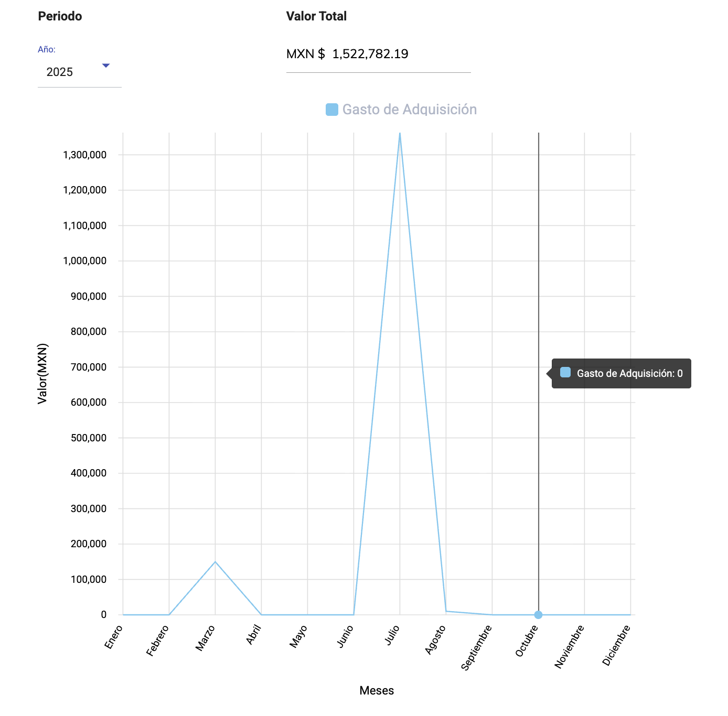Click the 1,000,000 y-axis label
Image resolution: width=728 pixels, height=716 pixels.
point(85,261)
